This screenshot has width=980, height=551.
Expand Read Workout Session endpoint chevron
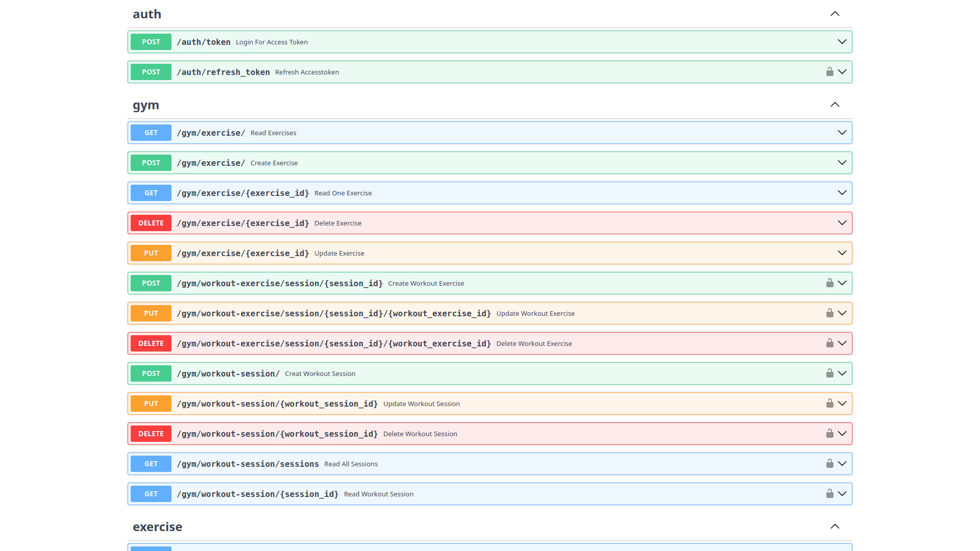tap(842, 494)
